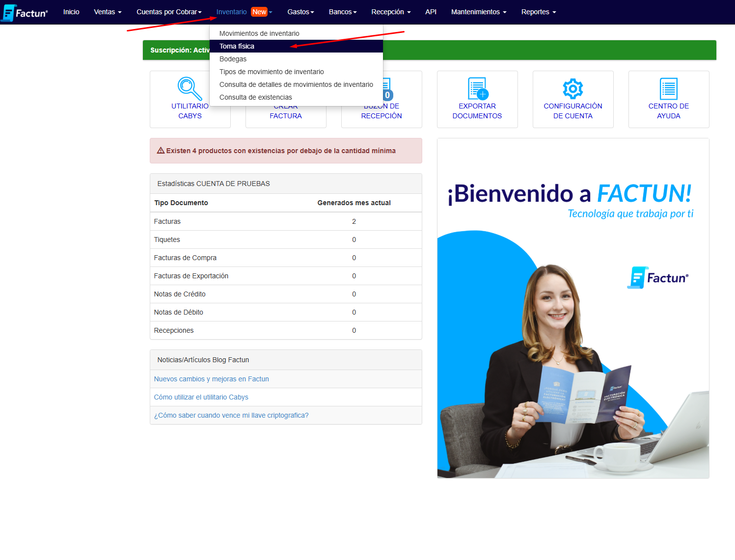Click the Tiquetes row label
735x560 pixels.
[x=167, y=240]
